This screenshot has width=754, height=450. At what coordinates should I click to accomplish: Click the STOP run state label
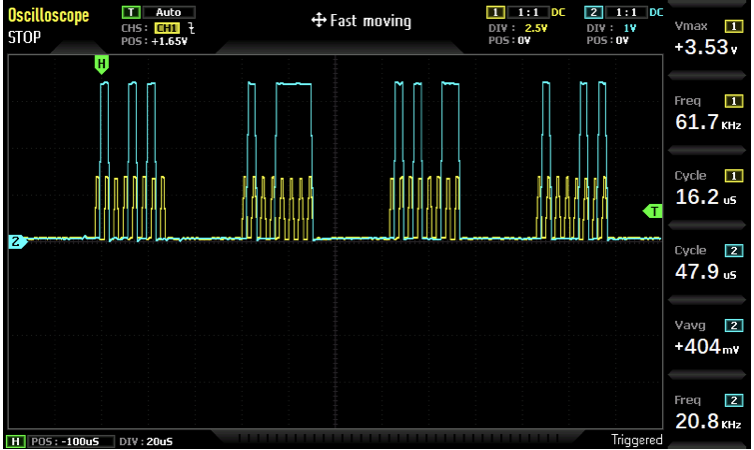click(25, 37)
